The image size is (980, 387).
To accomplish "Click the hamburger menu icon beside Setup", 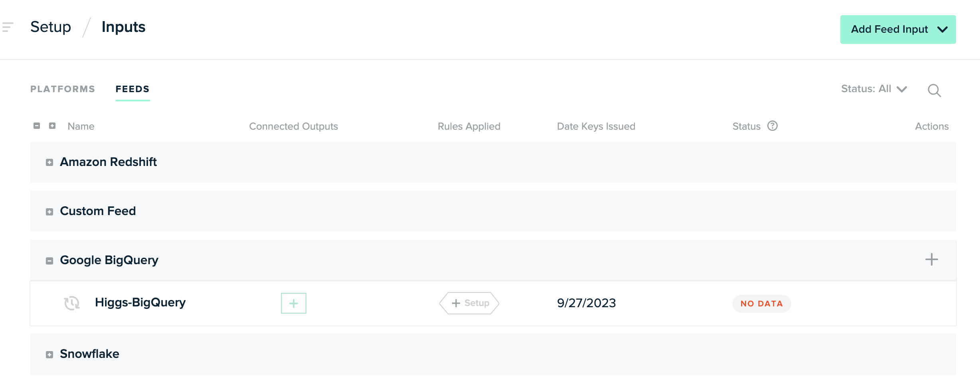I will pyautogui.click(x=7, y=27).
